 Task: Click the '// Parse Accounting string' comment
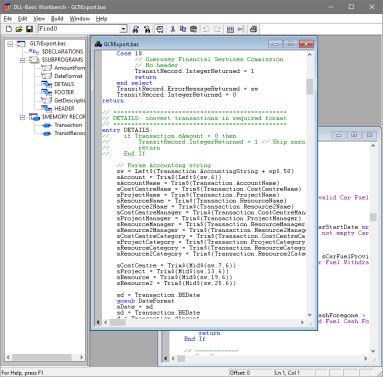[x=164, y=165]
